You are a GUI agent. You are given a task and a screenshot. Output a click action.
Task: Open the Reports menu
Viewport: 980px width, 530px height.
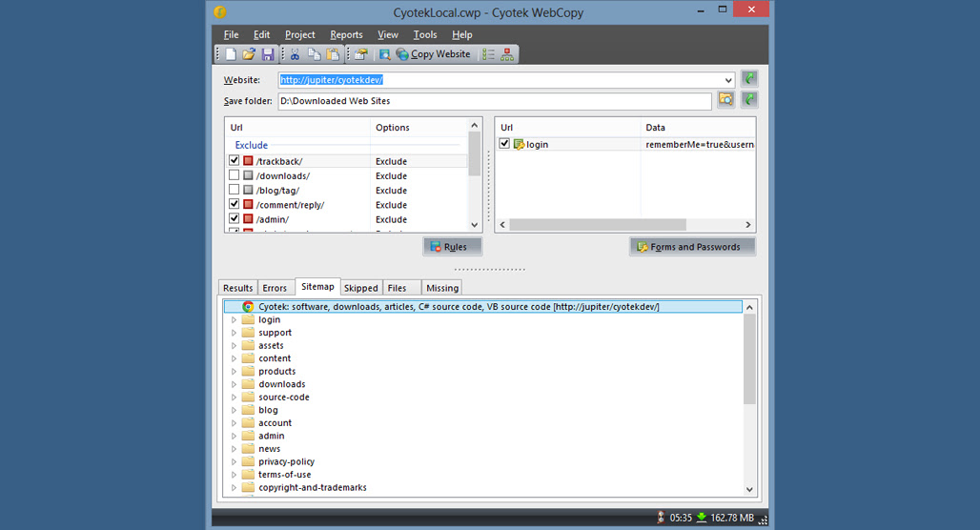tap(346, 35)
